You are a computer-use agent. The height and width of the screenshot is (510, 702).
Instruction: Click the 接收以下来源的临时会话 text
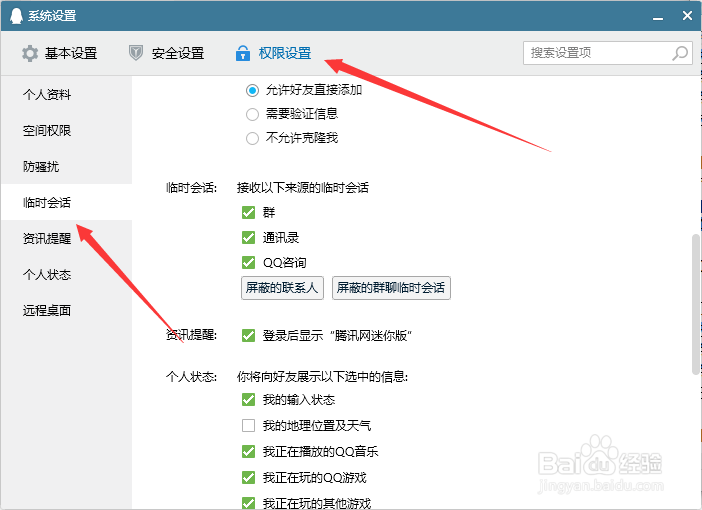(x=303, y=188)
